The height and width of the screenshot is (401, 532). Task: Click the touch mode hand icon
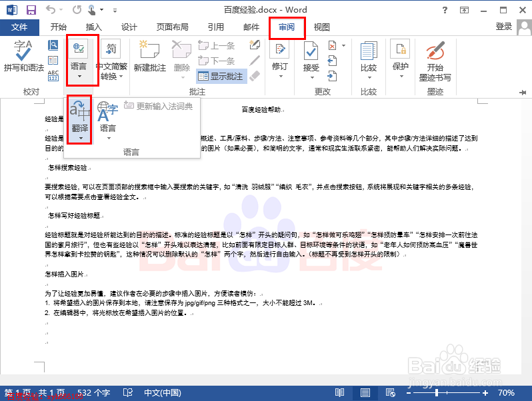pyautogui.click(x=91, y=10)
